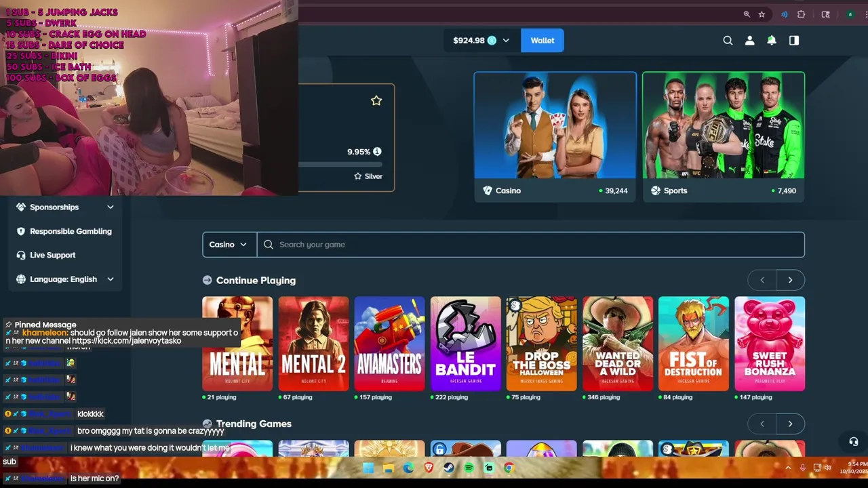Image resolution: width=868 pixels, height=488 pixels.
Task: Open File Explorer from the taskbar
Action: [x=388, y=468]
